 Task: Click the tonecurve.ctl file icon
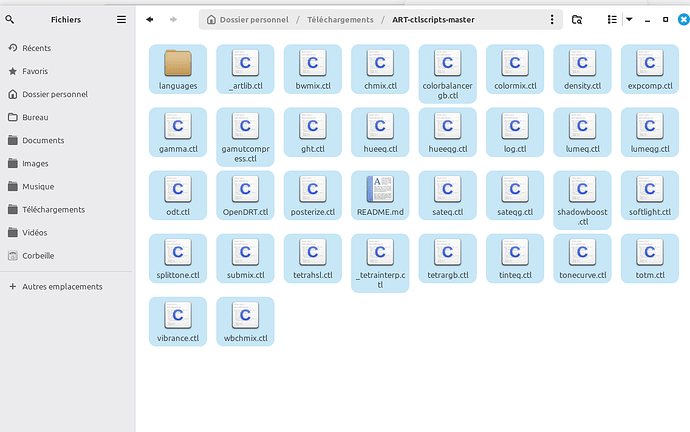tap(582, 253)
